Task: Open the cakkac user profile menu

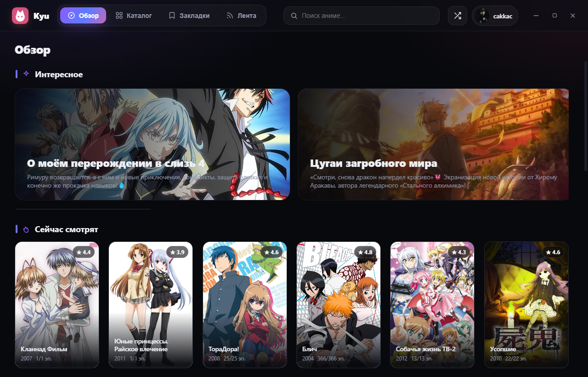Action: coord(495,16)
